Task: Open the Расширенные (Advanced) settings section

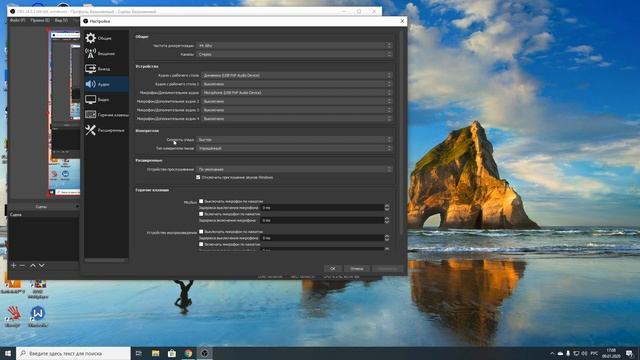Action: coord(106,130)
